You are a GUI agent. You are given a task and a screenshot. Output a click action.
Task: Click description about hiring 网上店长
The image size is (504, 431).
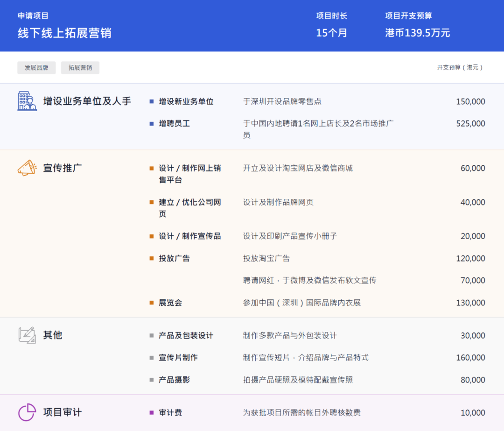pos(318,129)
